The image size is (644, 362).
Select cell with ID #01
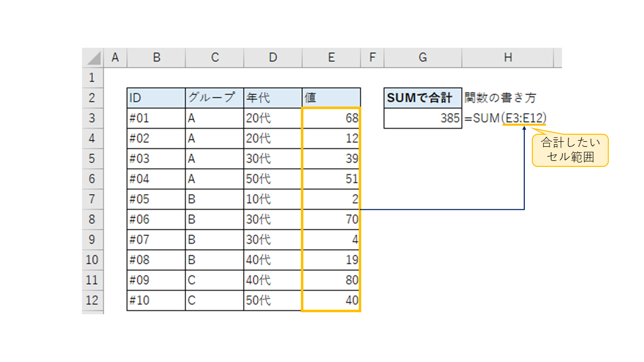click(156, 118)
